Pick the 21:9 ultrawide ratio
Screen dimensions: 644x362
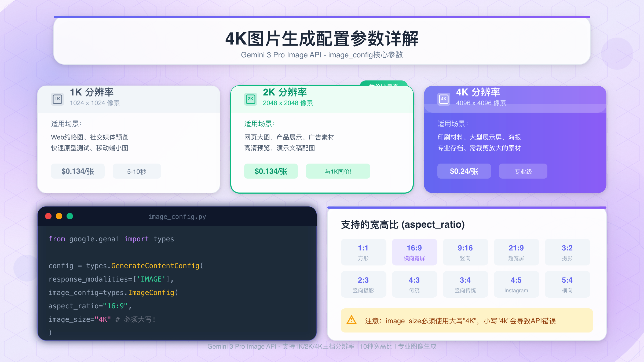(516, 252)
